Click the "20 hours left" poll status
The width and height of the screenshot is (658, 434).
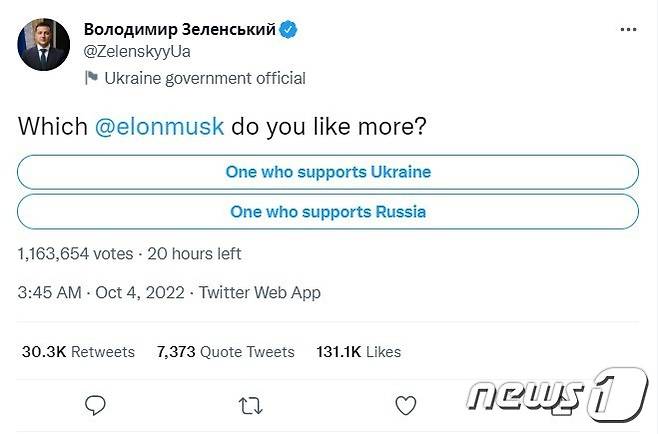click(194, 253)
